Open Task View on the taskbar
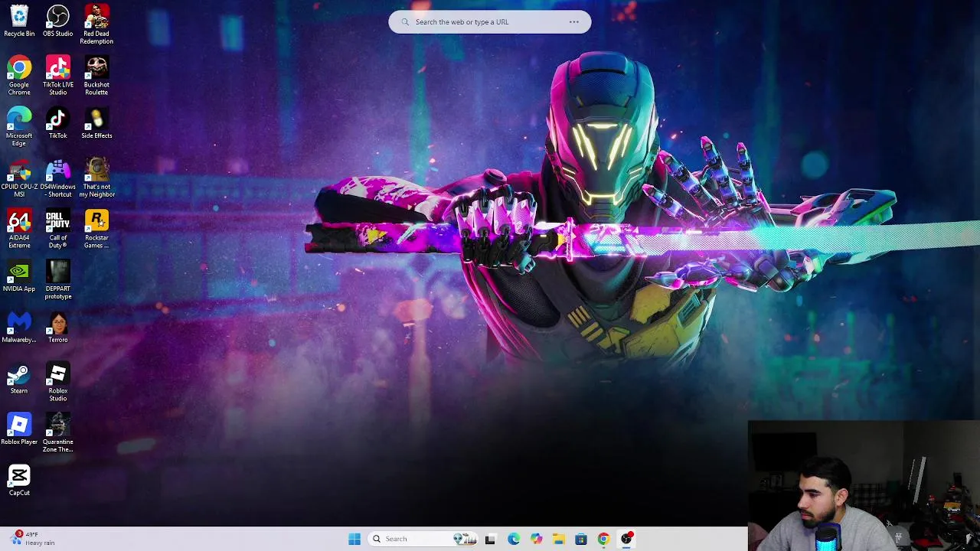 coord(490,539)
